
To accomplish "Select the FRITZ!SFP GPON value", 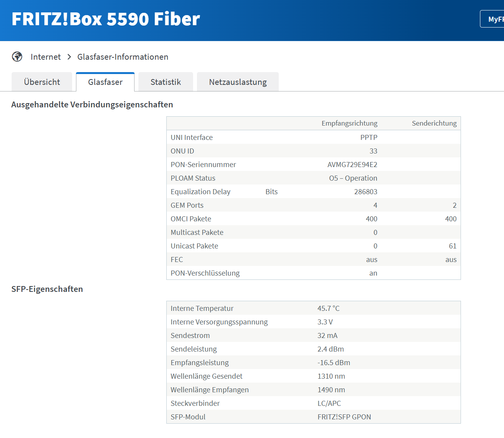I will (x=344, y=417).
